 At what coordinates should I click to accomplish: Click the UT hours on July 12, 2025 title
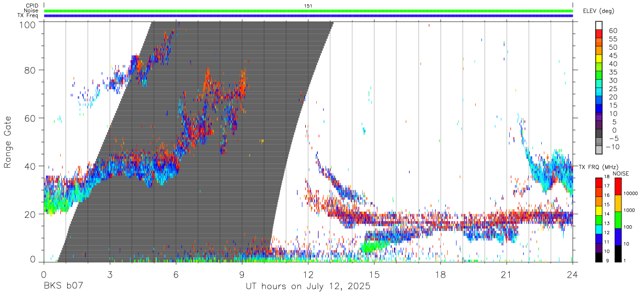pyautogui.click(x=308, y=287)
